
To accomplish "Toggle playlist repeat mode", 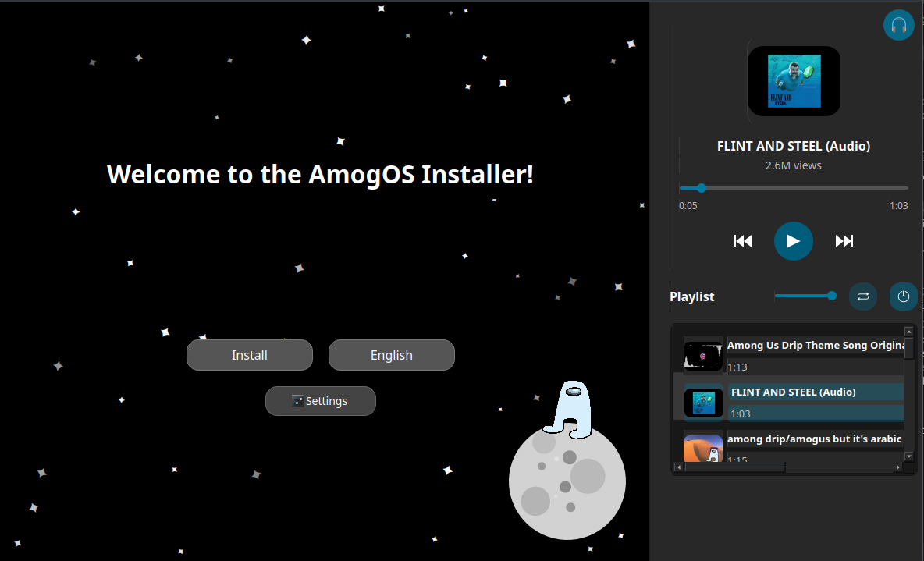I will (x=862, y=296).
